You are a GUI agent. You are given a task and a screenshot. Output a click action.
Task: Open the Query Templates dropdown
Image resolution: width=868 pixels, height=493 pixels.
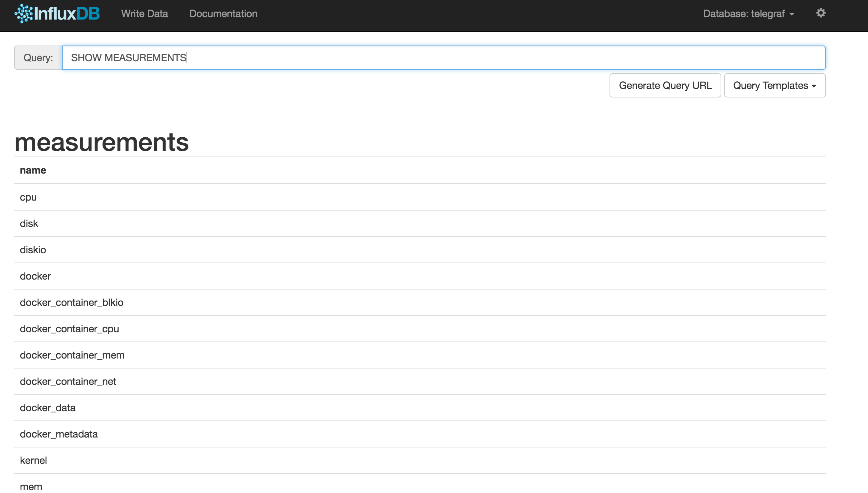(x=775, y=85)
